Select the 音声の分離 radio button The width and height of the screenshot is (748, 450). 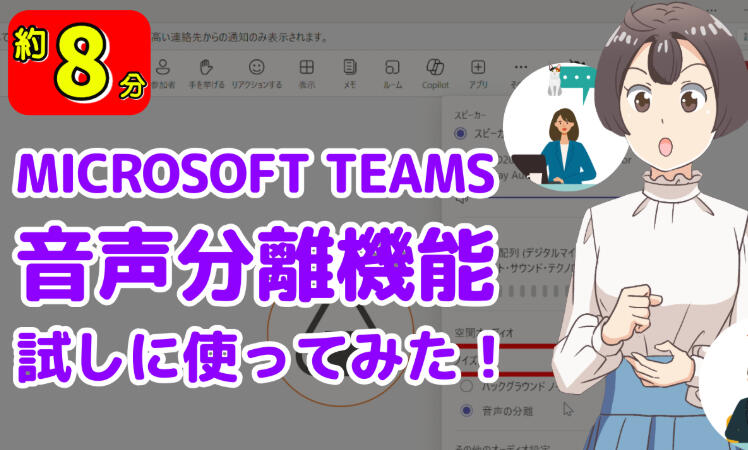tap(466, 410)
